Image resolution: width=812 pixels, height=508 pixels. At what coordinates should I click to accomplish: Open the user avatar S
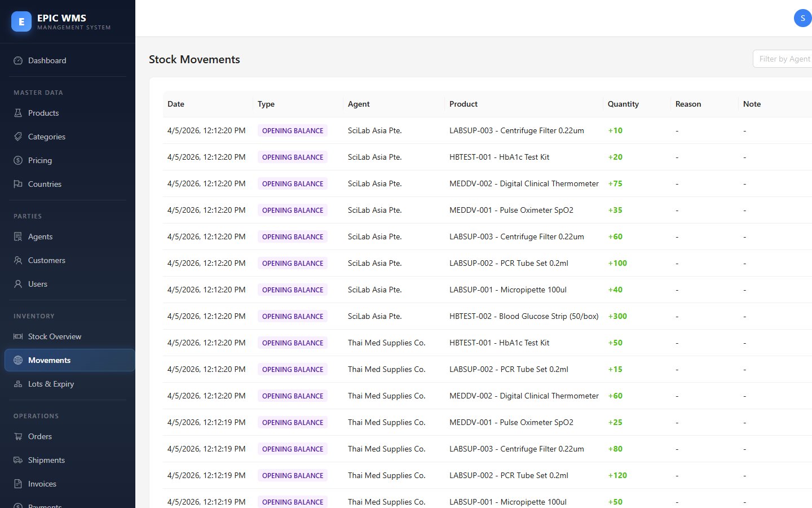pyautogui.click(x=802, y=18)
